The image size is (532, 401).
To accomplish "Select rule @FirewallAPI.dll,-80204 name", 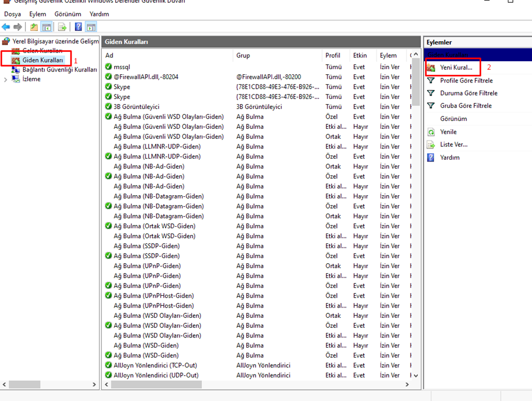I will click(146, 76).
